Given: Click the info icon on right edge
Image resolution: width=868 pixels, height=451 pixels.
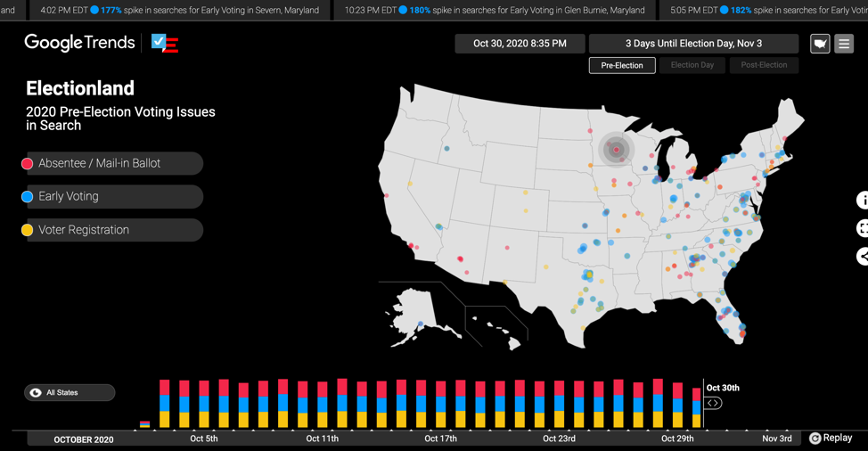Looking at the screenshot, I should pyautogui.click(x=863, y=200).
